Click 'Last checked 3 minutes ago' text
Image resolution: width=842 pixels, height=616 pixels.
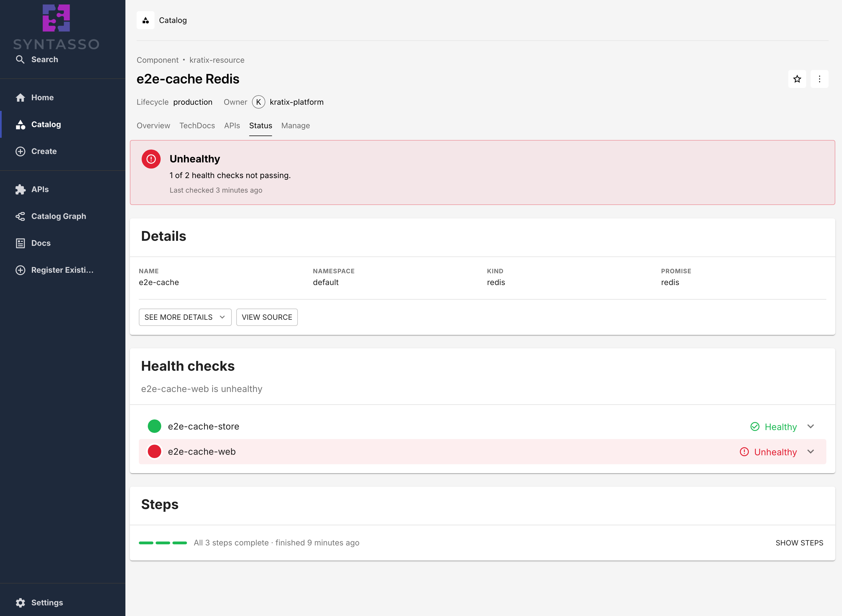point(216,190)
